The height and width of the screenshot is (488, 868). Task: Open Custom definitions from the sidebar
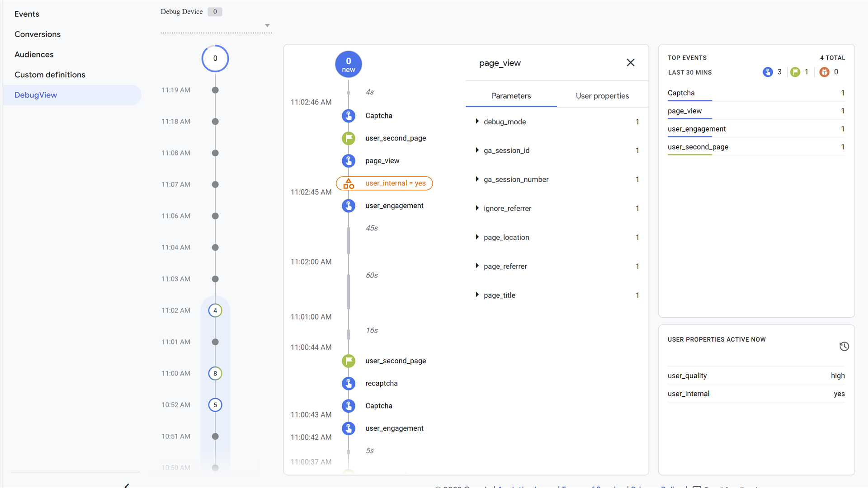tap(50, 75)
